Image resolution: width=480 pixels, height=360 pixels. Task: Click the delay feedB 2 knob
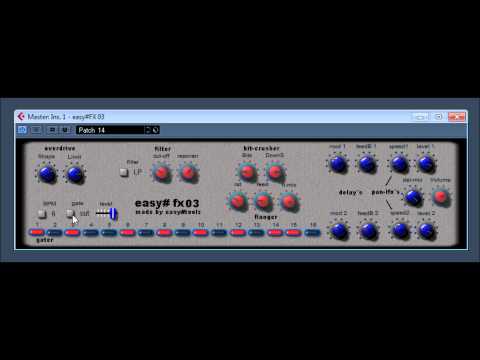368,230
